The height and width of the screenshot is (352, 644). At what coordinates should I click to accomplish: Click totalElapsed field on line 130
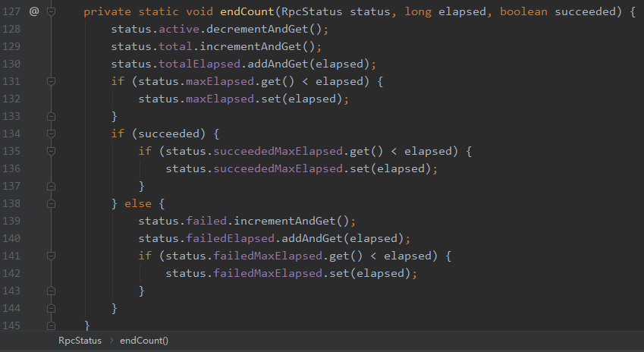(199, 64)
